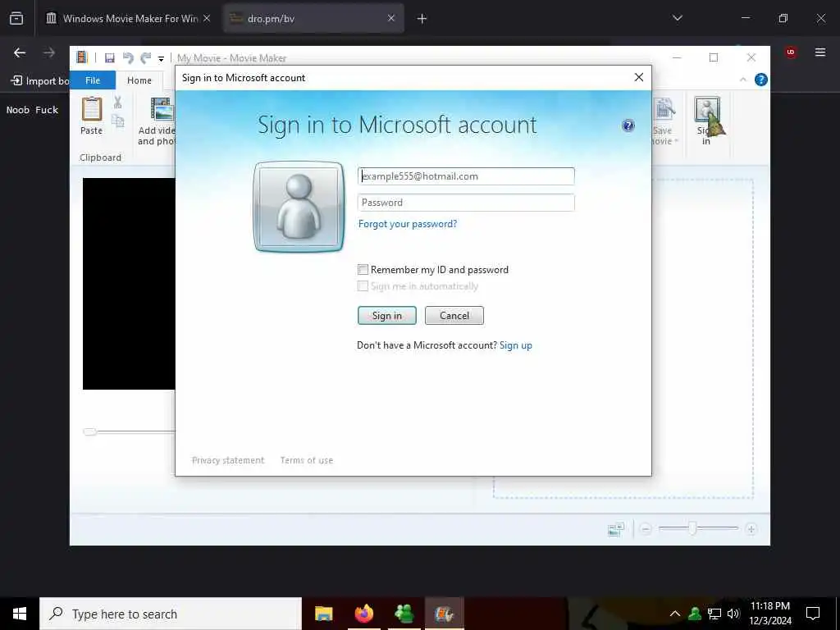This screenshot has width=840, height=630.
Task: Click the Copy icon in Clipboard group
Action: (x=118, y=121)
